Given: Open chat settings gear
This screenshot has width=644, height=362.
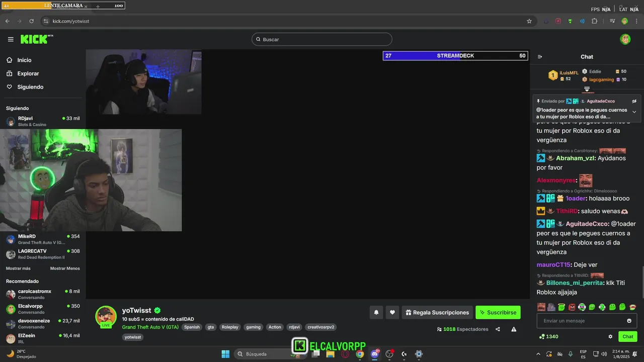Looking at the screenshot, I should click(x=610, y=336).
